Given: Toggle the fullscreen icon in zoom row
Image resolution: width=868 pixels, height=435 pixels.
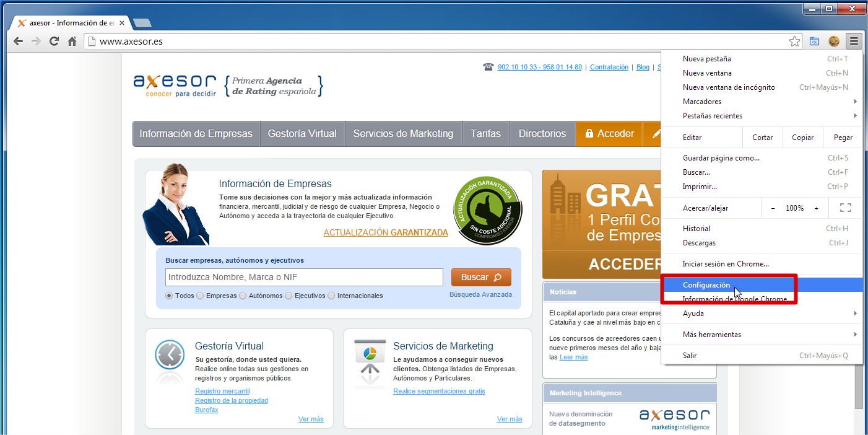Looking at the screenshot, I should pyautogui.click(x=846, y=208).
